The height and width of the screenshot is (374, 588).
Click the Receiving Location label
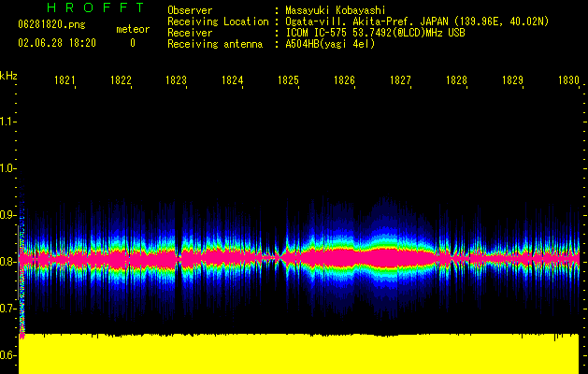(x=218, y=22)
